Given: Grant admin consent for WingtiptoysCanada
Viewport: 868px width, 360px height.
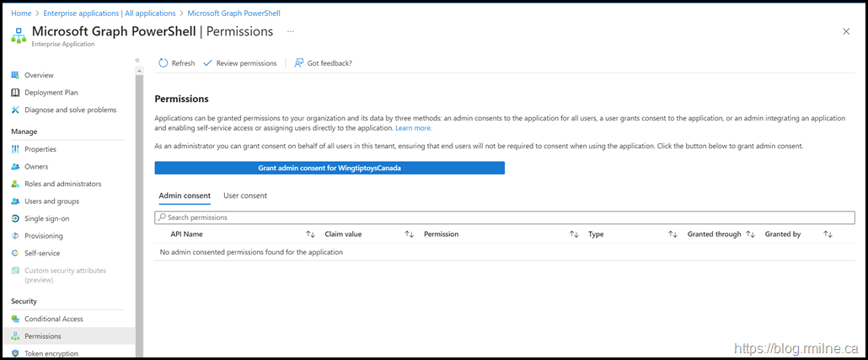Looking at the screenshot, I should 330,168.
